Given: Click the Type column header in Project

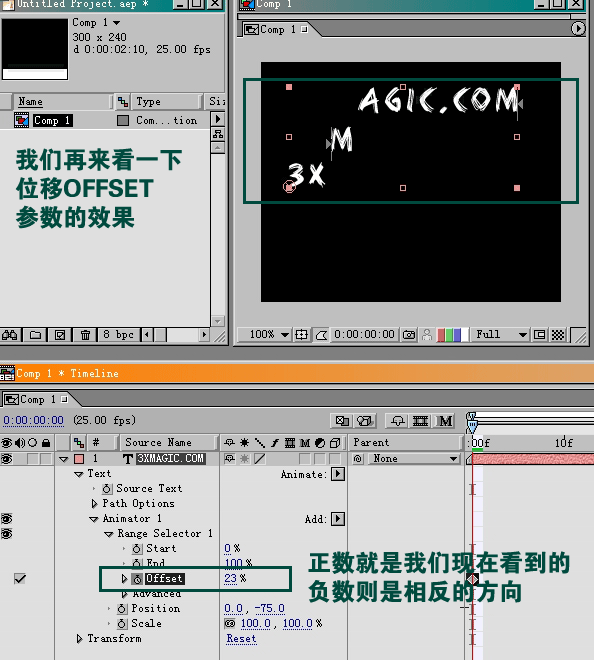Looking at the screenshot, I should [166, 101].
